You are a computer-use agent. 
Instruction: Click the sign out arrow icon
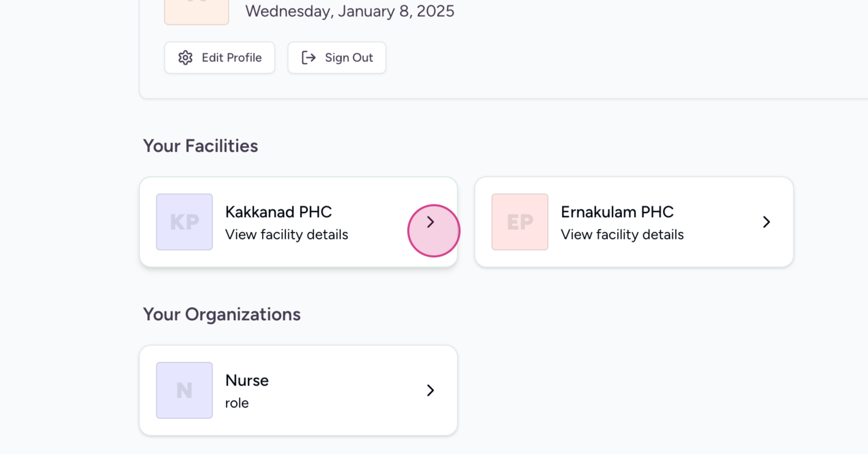pos(308,57)
